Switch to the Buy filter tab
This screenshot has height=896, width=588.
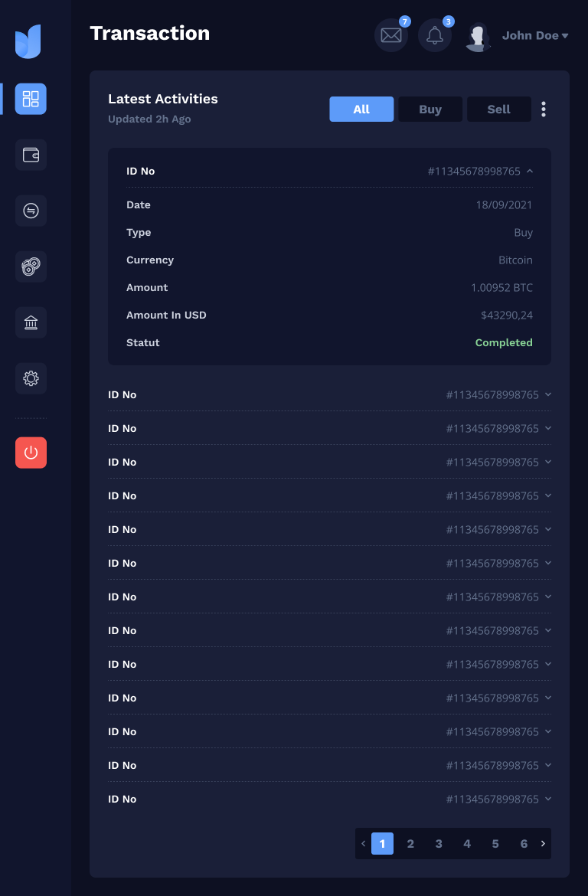point(430,110)
